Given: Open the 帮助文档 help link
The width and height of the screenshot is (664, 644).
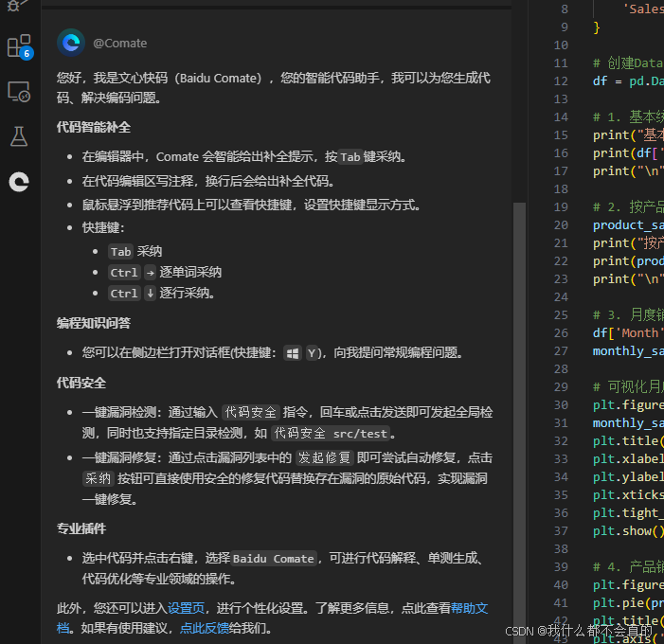Looking at the screenshot, I should pos(469,608).
